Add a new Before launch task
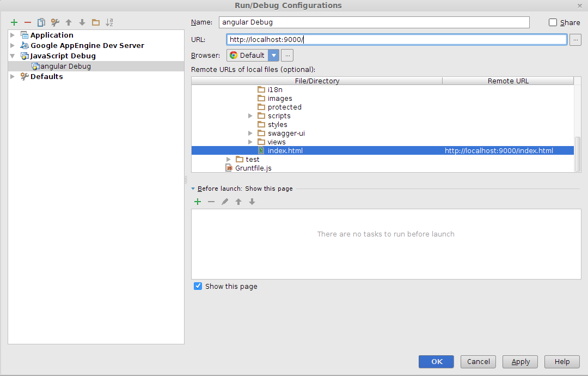The image size is (588, 376). click(198, 201)
